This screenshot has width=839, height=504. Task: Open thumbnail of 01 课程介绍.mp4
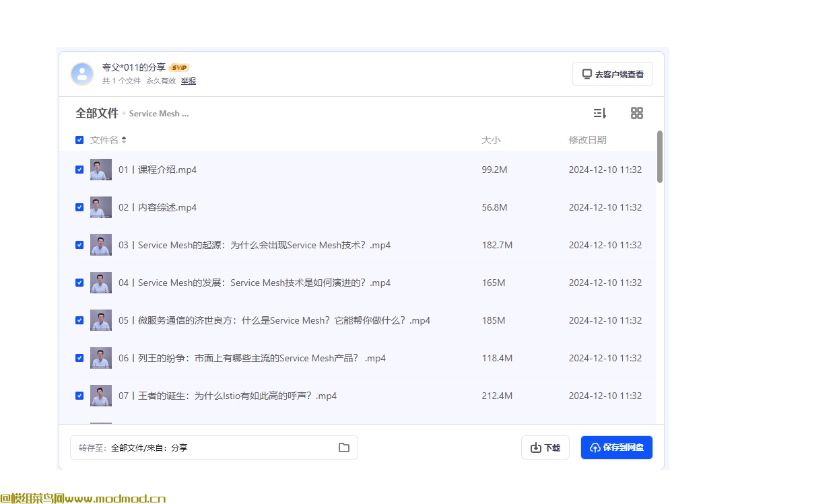(101, 170)
